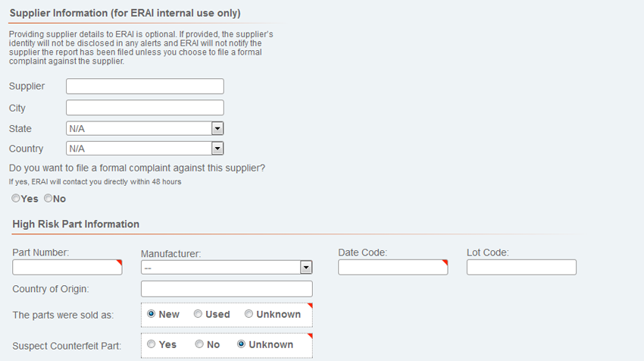
Task: Click the Part Number input field
Action: [x=67, y=267]
